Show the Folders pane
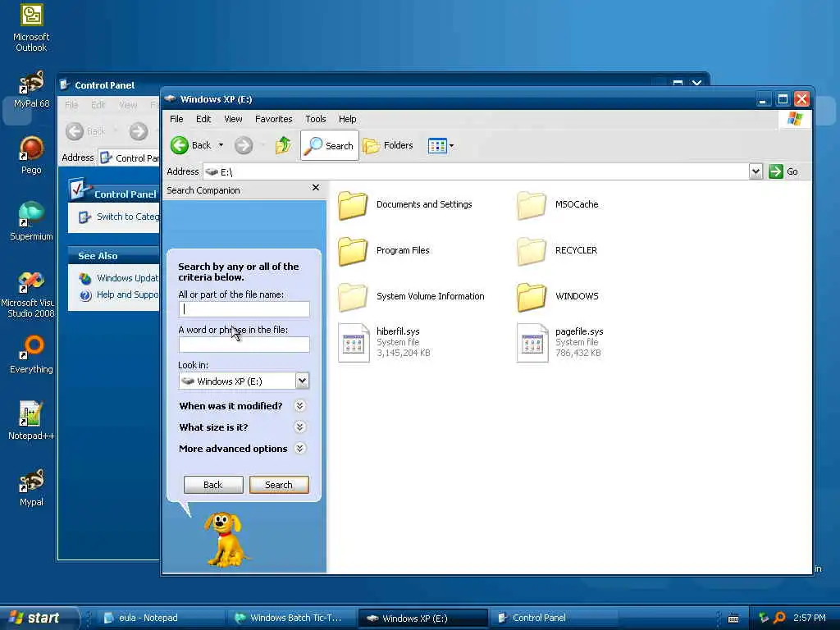This screenshot has height=630, width=840. (388, 145)
